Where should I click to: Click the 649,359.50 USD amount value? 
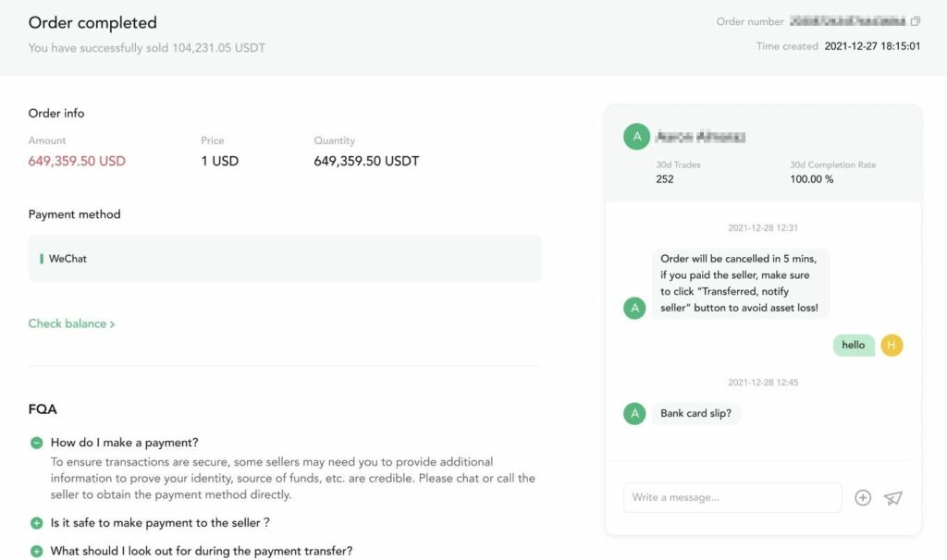[77, 161]
